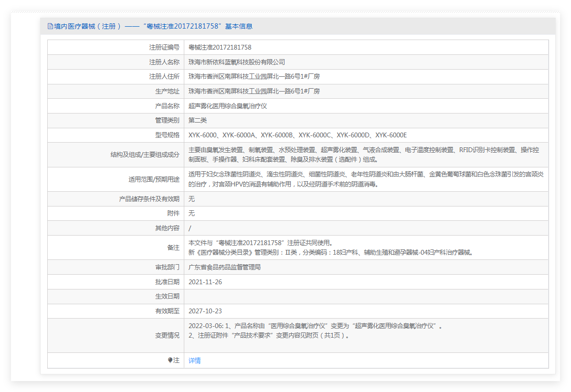
Task: Click the 注册证编号 label
Action: (164, 47)
